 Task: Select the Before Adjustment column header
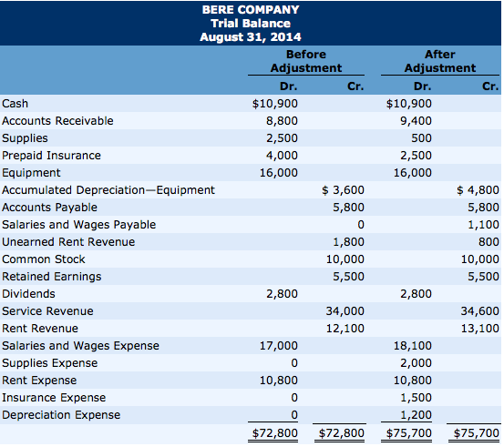(x=306, y=61)
